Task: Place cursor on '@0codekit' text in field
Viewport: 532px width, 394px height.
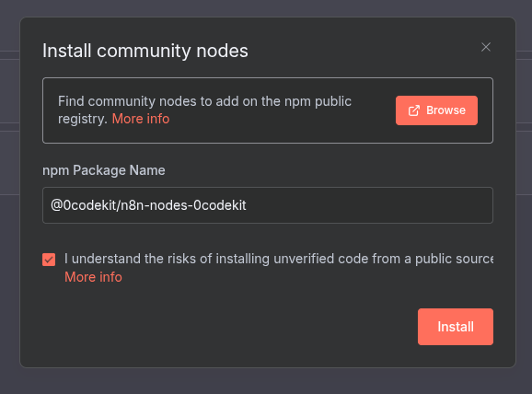Action: [83, 205]
